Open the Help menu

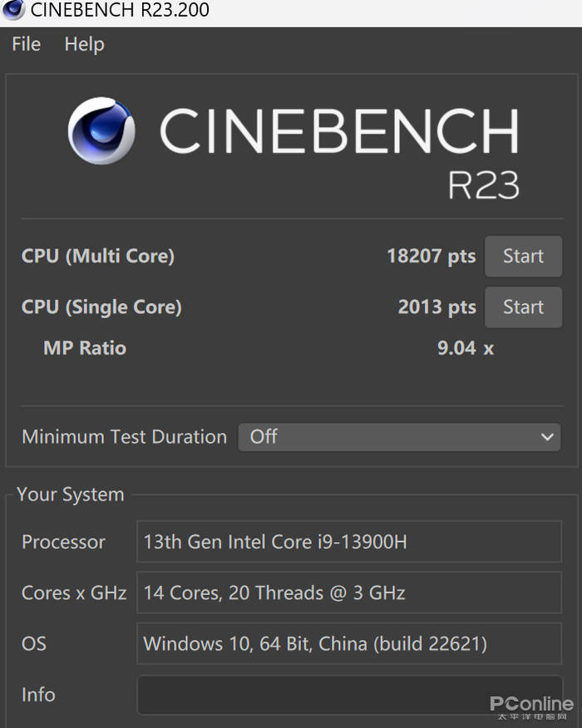click(84, 45)
